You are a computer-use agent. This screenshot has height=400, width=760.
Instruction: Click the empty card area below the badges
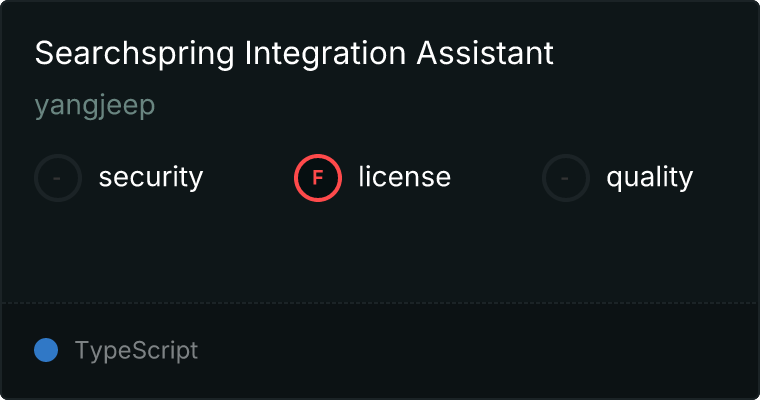(380, 250)
